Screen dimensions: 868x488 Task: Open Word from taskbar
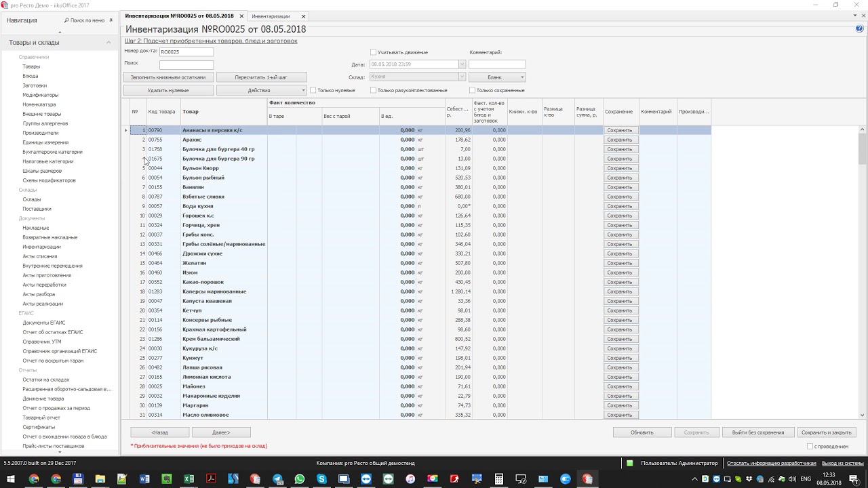click(x=144, y=479)
